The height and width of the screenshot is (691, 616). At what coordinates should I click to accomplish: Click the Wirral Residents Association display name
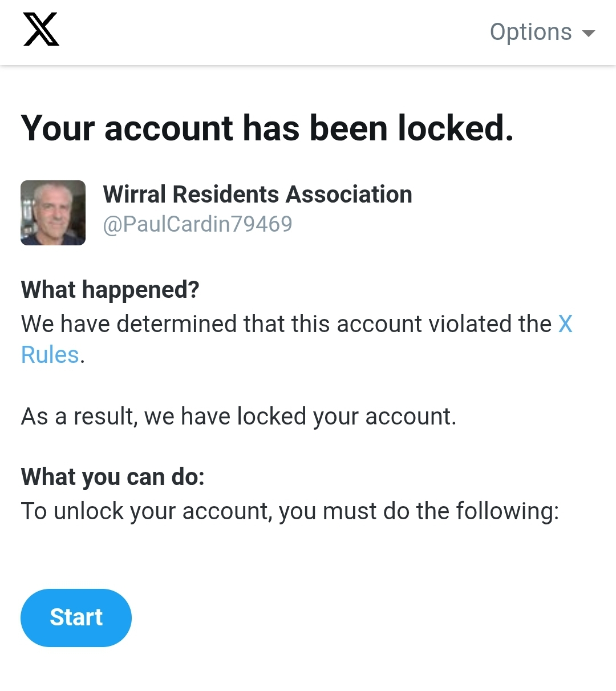pyautogui.click(x=257, y=195)
